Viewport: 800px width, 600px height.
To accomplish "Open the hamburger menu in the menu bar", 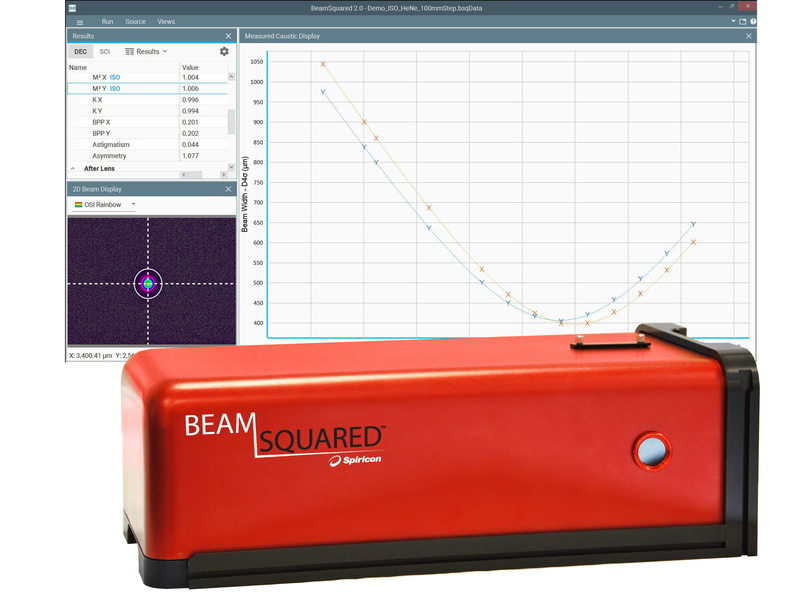I will 80,22.
